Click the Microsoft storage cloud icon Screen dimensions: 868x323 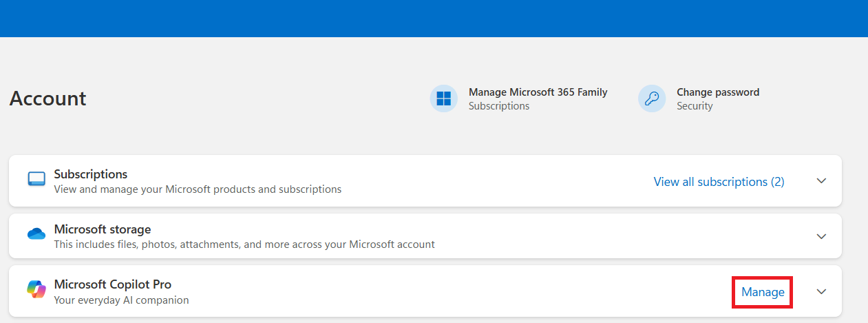click(x=36, y=234)
